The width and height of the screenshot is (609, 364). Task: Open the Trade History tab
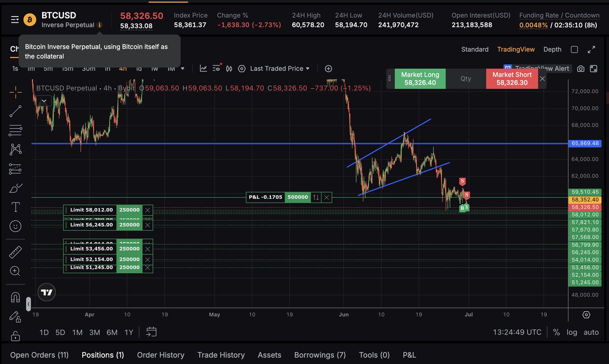tap(221, 355)
